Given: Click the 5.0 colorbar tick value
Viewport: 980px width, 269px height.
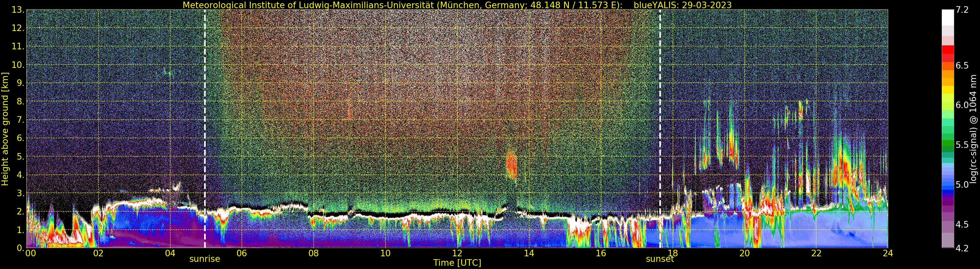Looking at the screenshot, I should point(962,184).
